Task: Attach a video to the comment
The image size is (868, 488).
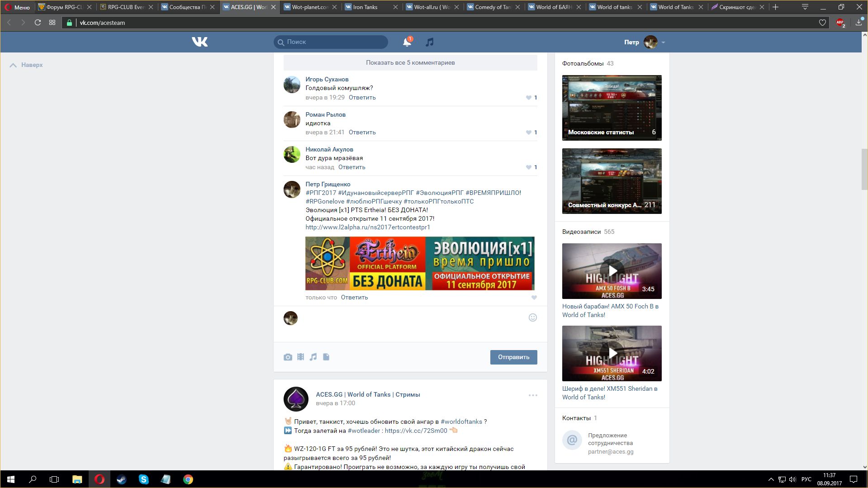Action: click(x=300, y=357)
